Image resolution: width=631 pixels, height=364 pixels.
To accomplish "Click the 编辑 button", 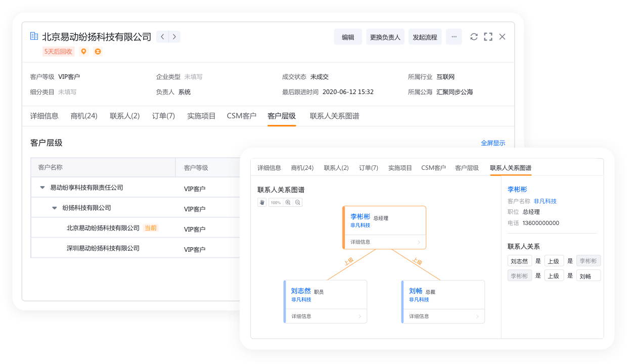I will coord(348,37).
